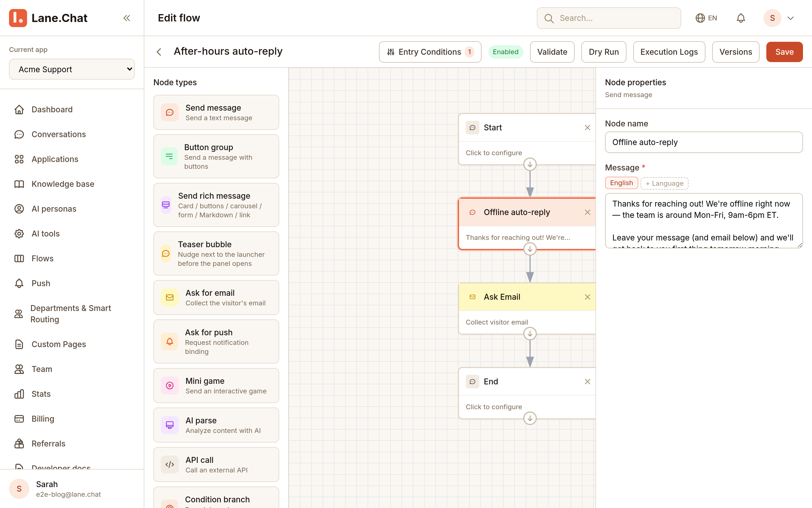Click the Send message node type icon
The image size is (812, 508).
point(170,113)
